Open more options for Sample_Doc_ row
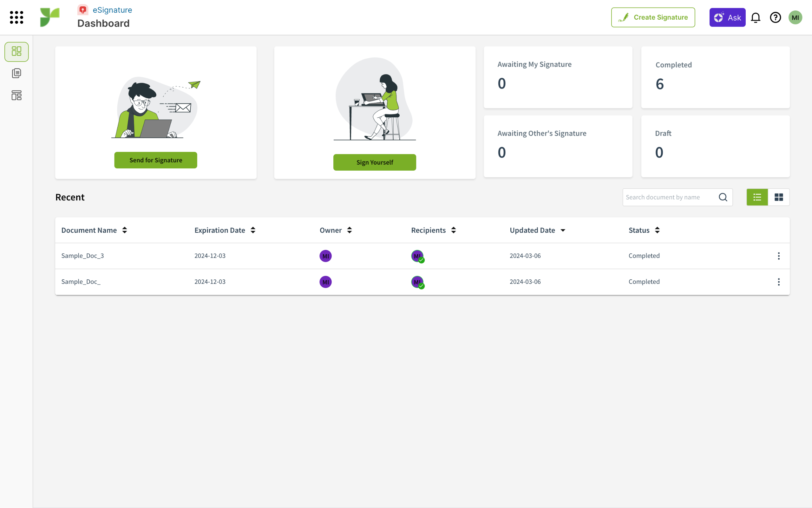Image resolution: width=812 pixels, height=508 pixels. click(x=779, y=282)
